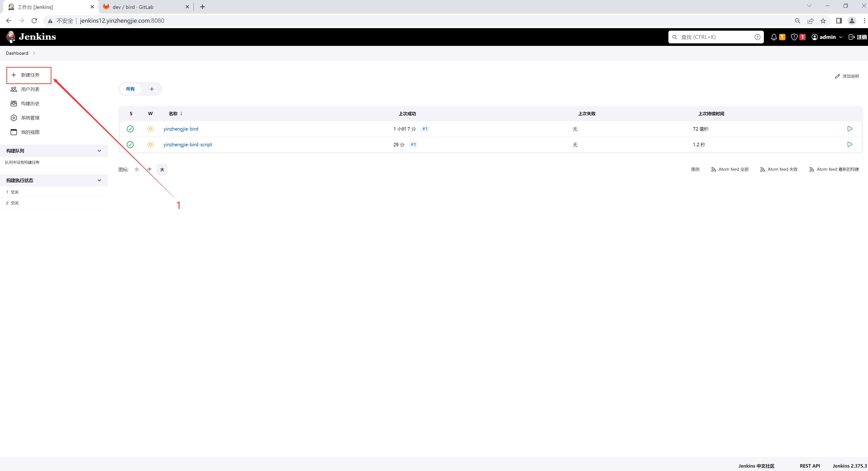Open the yinzhengjie-bird-script job link

click(x=187, y=144)
